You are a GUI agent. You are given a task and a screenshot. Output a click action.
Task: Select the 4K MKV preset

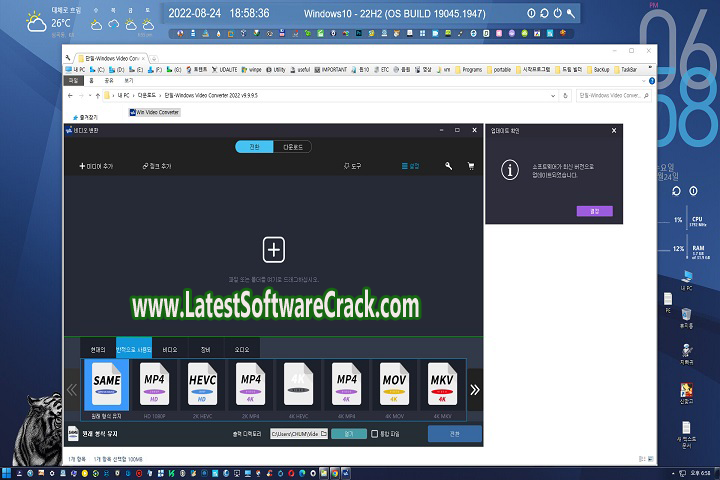442,385
